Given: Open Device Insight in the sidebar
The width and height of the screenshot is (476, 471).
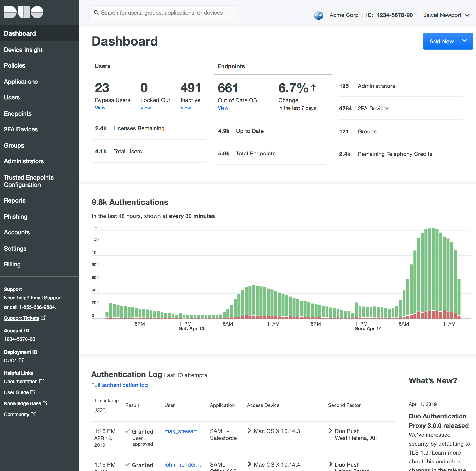Looking at the screenshot, I should pos(23,50).
